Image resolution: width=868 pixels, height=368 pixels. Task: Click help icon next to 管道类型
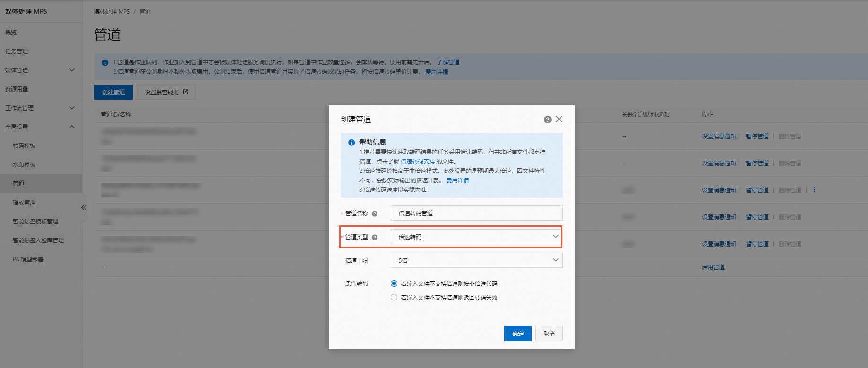pyautogui.click(x=375, y=237)
